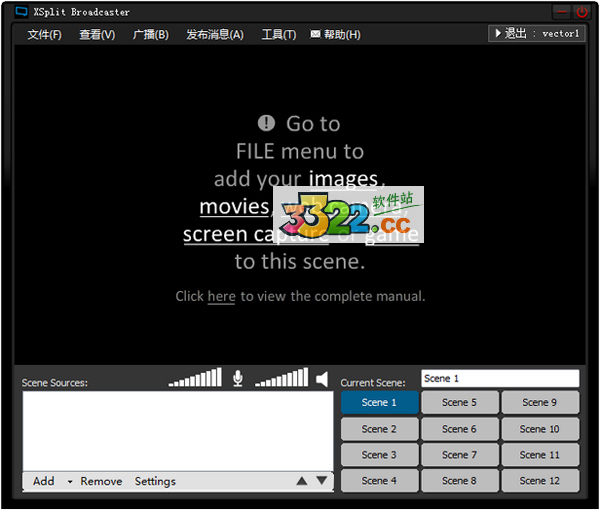Open the 发布消息(A) menu
This screenshot has height=511, width=600.
(215, 35)
